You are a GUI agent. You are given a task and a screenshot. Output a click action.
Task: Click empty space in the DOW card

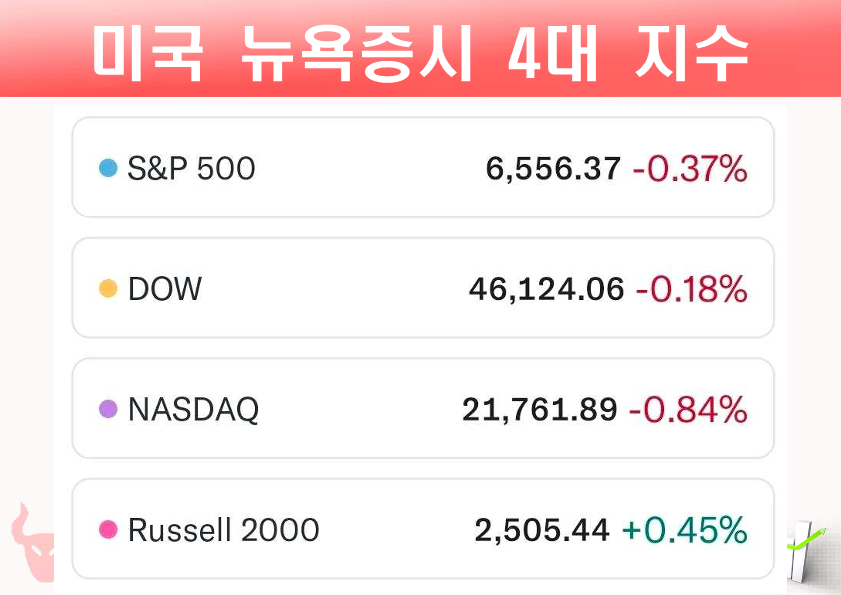pyautogui.click(x=330, y=289)
